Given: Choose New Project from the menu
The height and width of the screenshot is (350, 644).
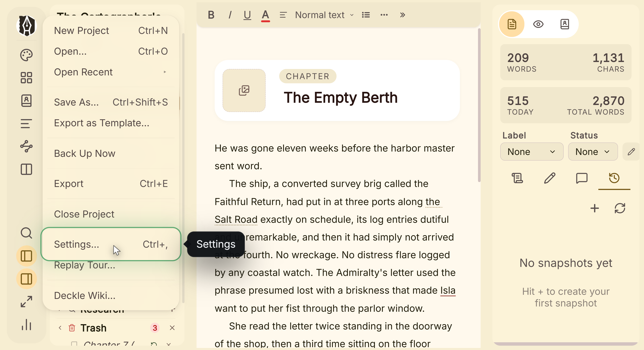Looking at the screenshot, I should click(111, 31).
